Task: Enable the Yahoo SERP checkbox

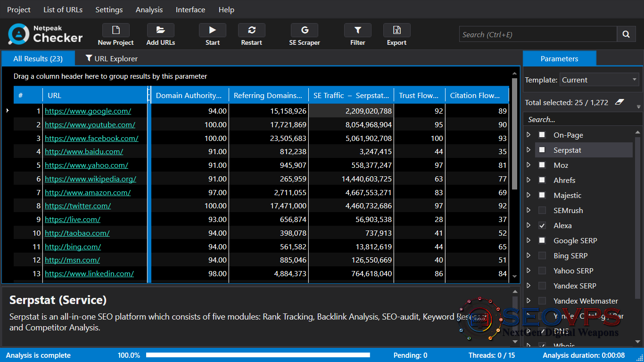Action: (x=542, y=271)
